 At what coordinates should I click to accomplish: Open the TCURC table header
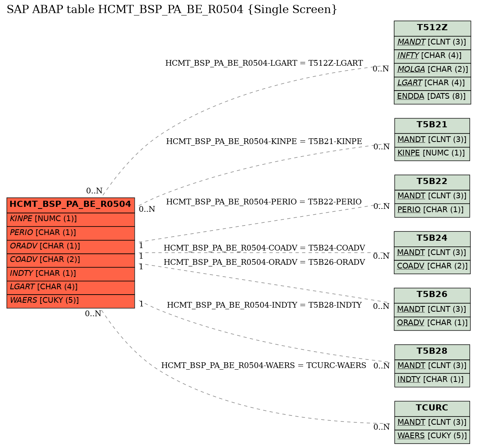click(x=432, y=408)
